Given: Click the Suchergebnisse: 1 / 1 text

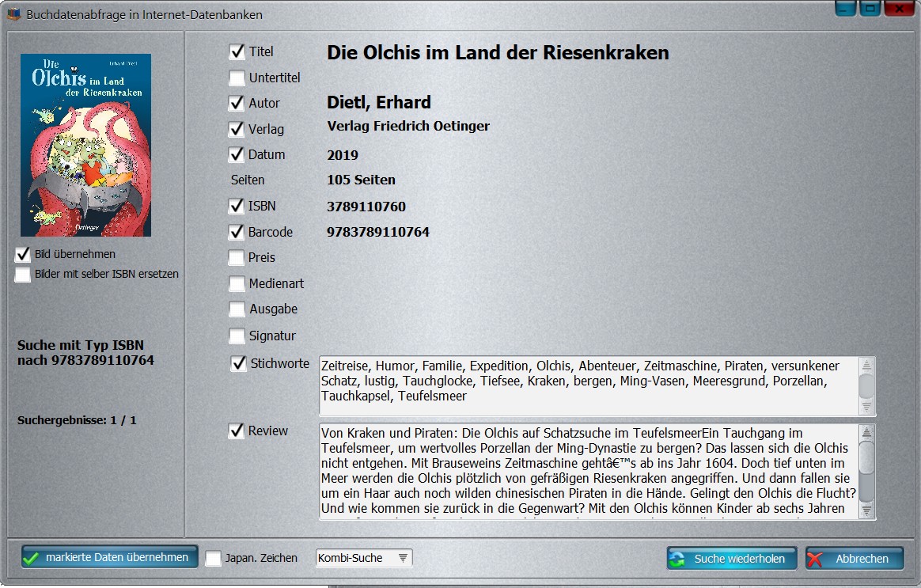Looking at the screenshot, I should coord(77,420).
